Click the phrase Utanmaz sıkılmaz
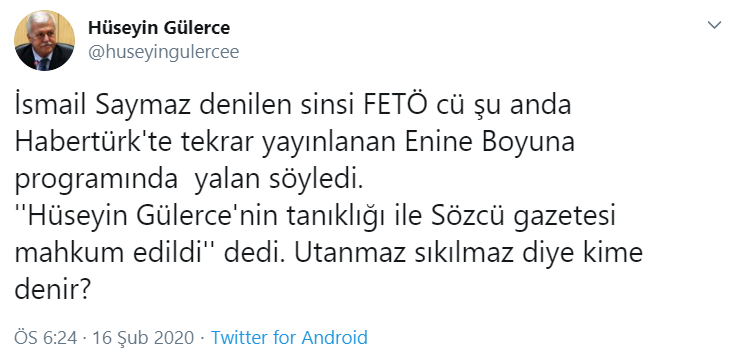 point(427,254)
